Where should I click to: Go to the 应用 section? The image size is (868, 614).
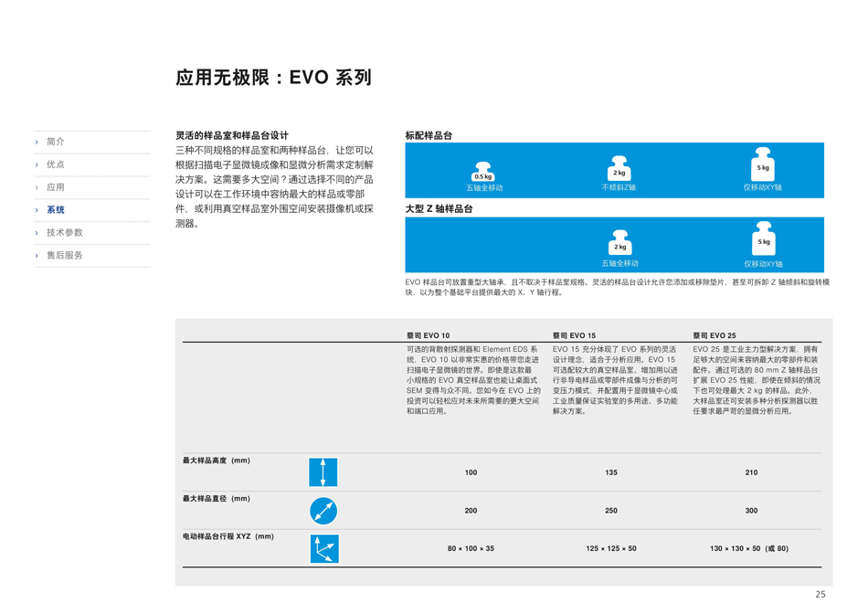[56, 187]
